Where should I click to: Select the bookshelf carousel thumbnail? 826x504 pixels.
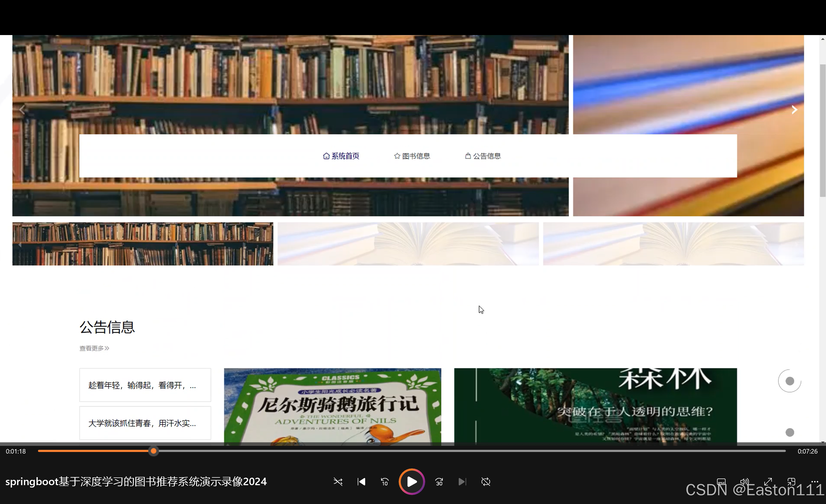click(x=143, y=244)
